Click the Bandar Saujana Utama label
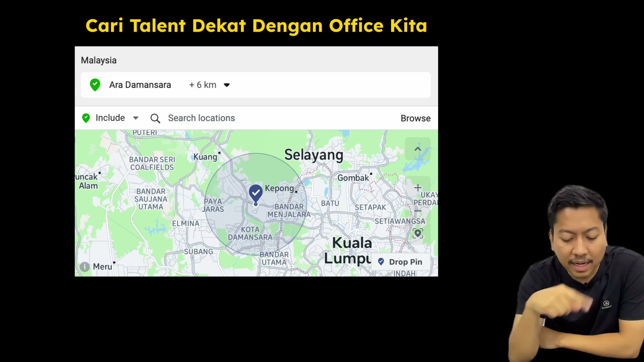This screenshot has height=362, width=644. [151, 199]
